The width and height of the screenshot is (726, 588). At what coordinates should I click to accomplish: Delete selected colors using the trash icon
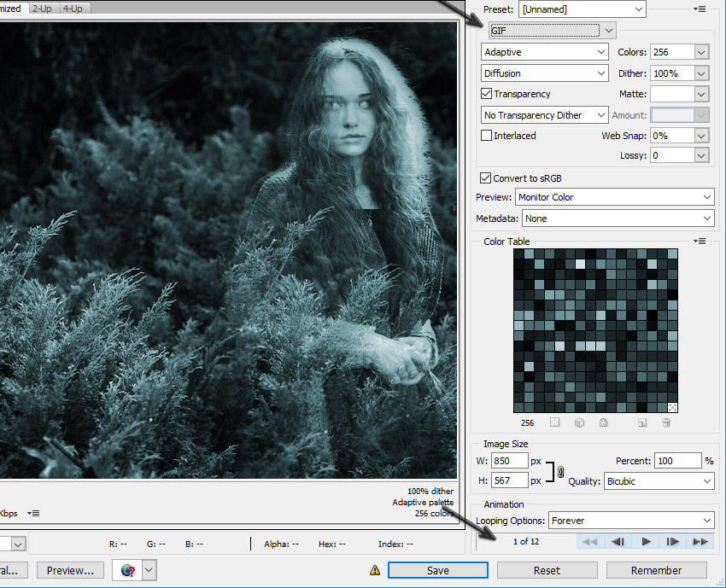tap(666, 422)
